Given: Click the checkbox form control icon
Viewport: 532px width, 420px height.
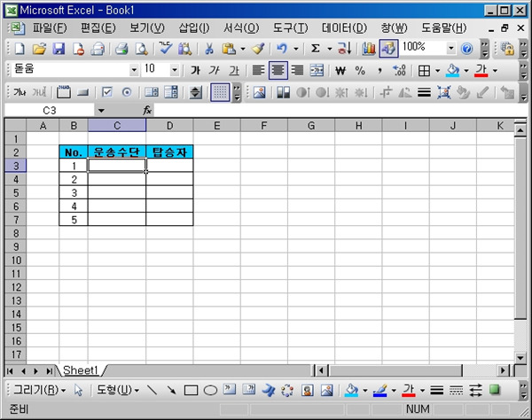Looking at the screenshot, I should pos(107,91).
